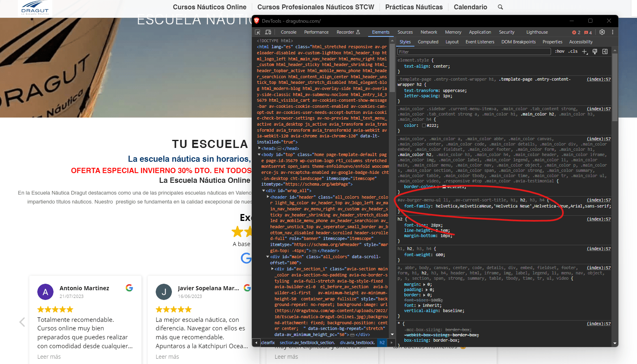Click the red errors count indicator
The width and height of the screenshot is (637, 364).
click(x=576, y=32)
